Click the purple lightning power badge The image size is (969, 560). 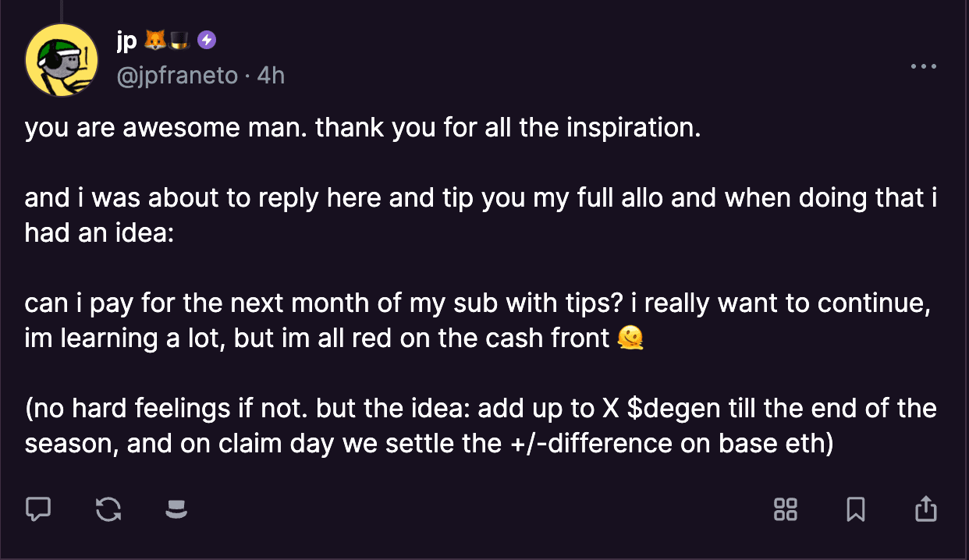[x=206, y=40]
